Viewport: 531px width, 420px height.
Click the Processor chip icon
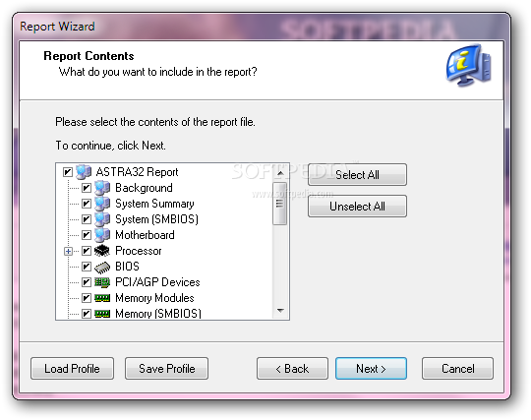coord(102,251)
